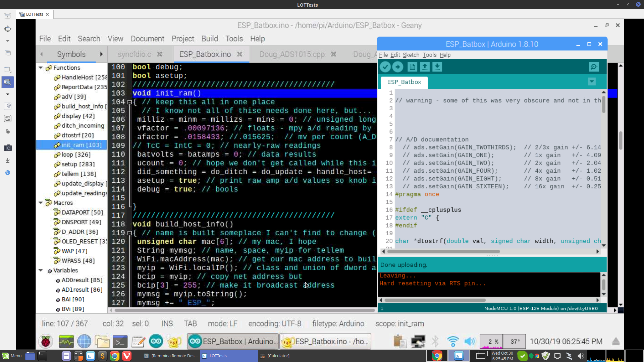Launch the Pi web browser globe

[84, 342]
